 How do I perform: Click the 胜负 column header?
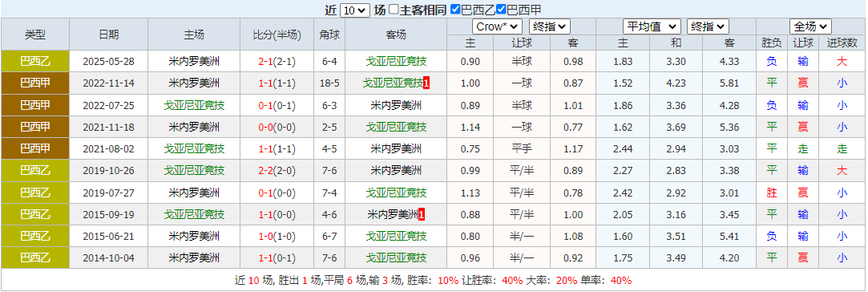771,43
